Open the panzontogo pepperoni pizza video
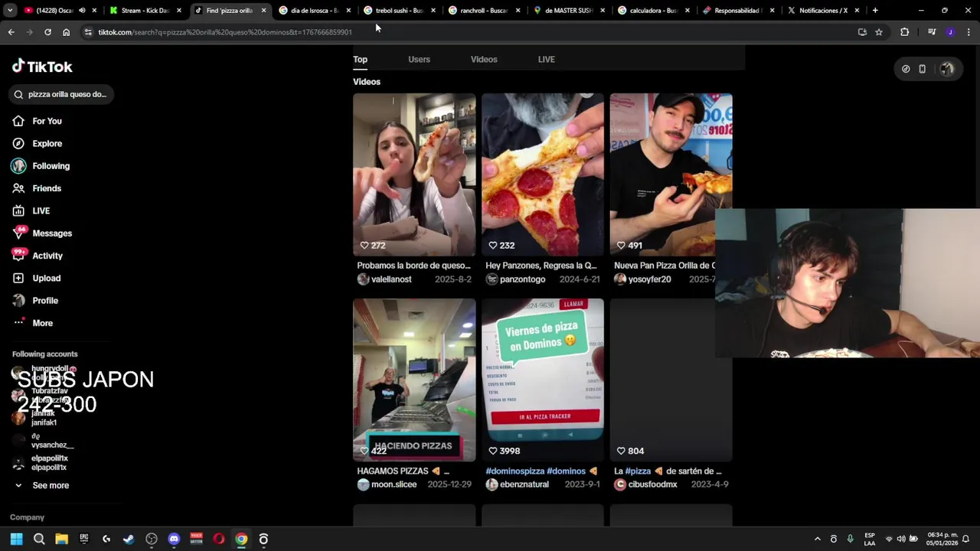The width and height of the screenshot is (980, 551). click(543, 174)
